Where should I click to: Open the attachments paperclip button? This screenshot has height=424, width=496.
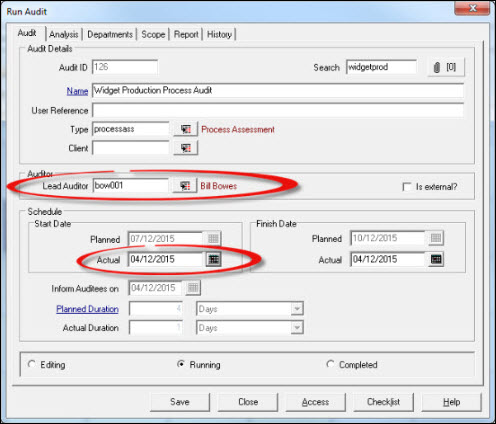[446, 67]
